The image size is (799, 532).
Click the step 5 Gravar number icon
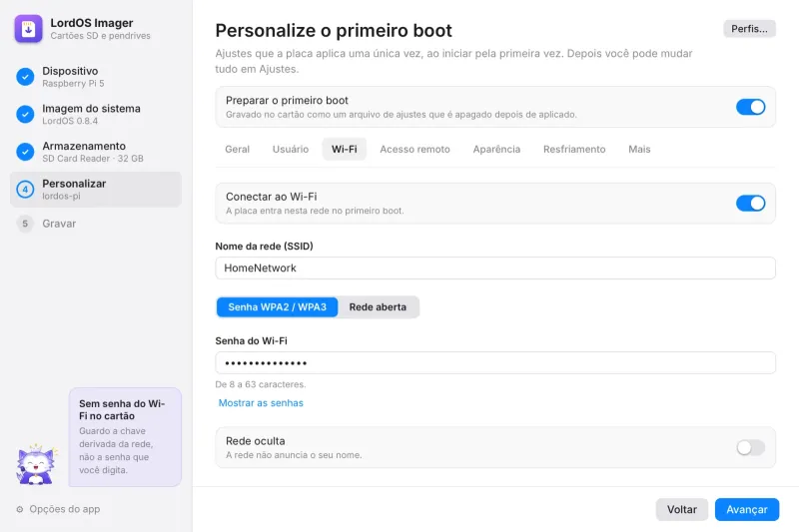tap(25, 224)
